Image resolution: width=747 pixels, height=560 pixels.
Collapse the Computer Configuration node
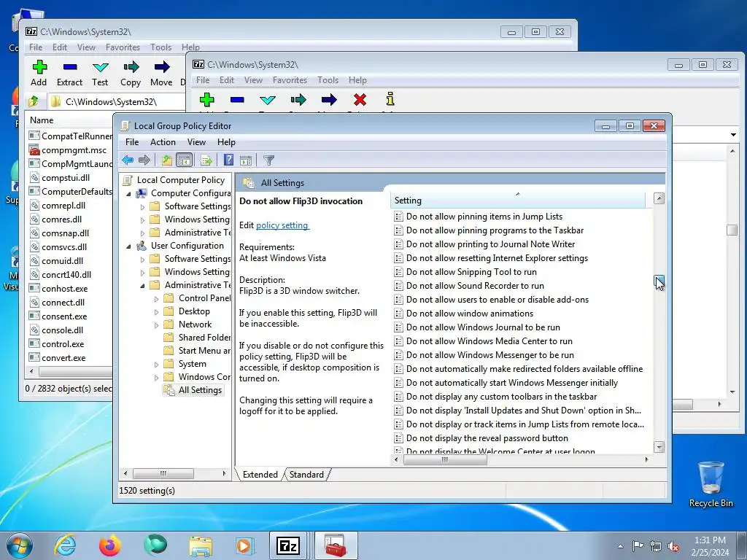(128, 194)
